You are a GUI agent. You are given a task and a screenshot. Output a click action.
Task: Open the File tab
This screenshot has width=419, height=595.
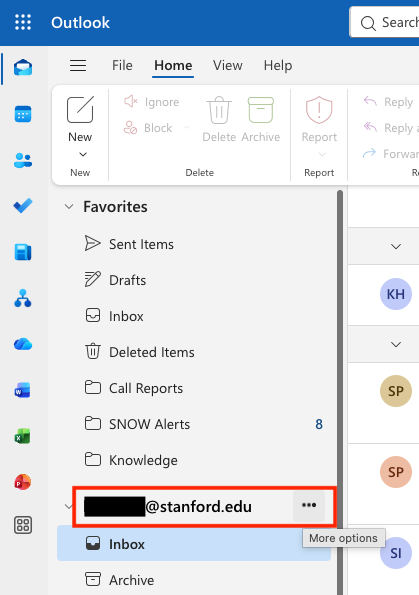pos(122,65)
